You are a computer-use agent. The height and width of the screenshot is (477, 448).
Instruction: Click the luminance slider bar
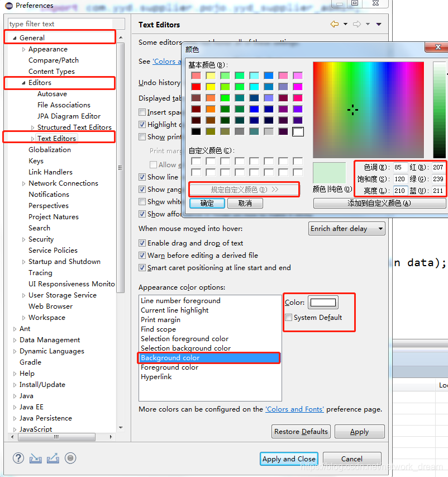pos(440,110)
